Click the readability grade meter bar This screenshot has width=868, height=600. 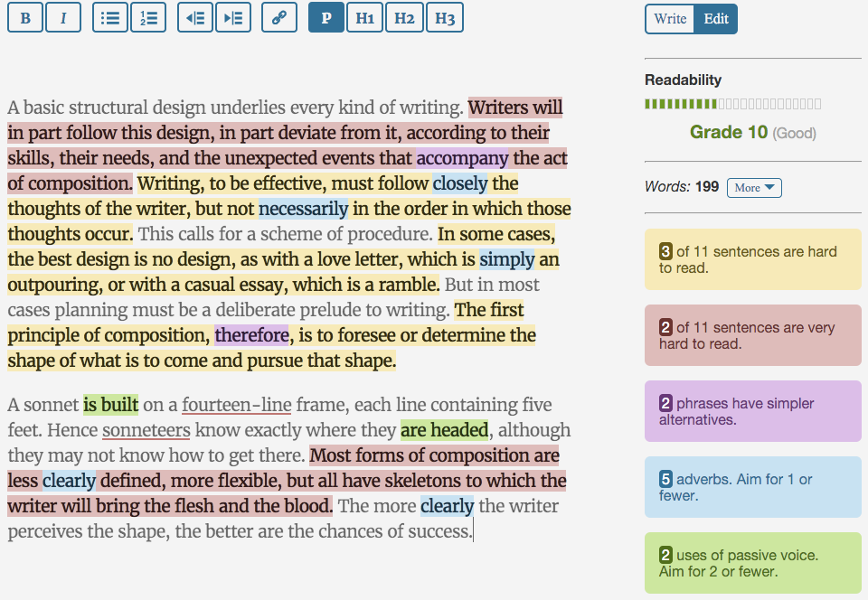[732, 105]
